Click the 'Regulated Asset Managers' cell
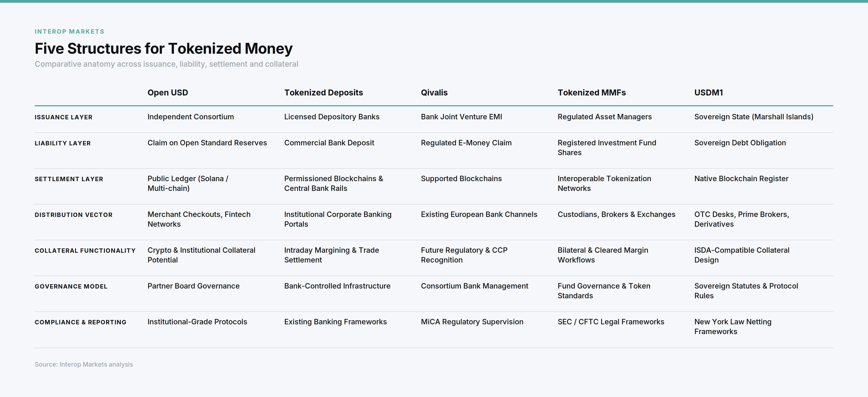Viewport: 868px width, 397px height. [x=605, y=117]
